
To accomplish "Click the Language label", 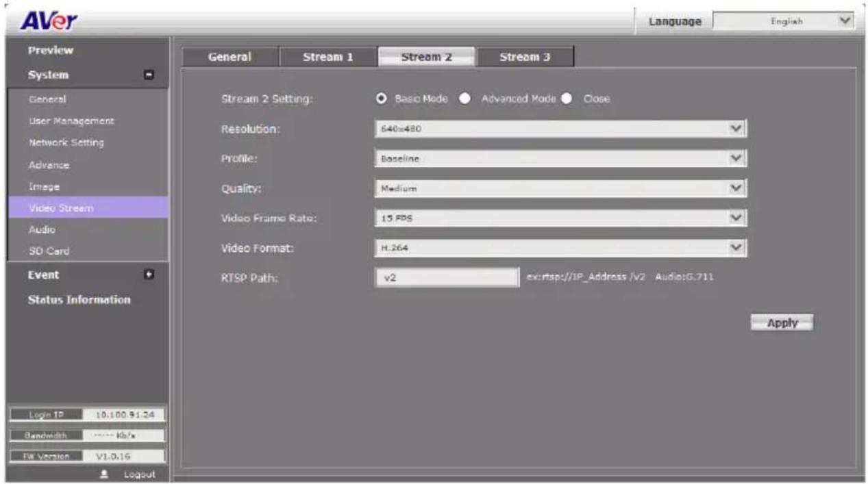I will (675, 22).
